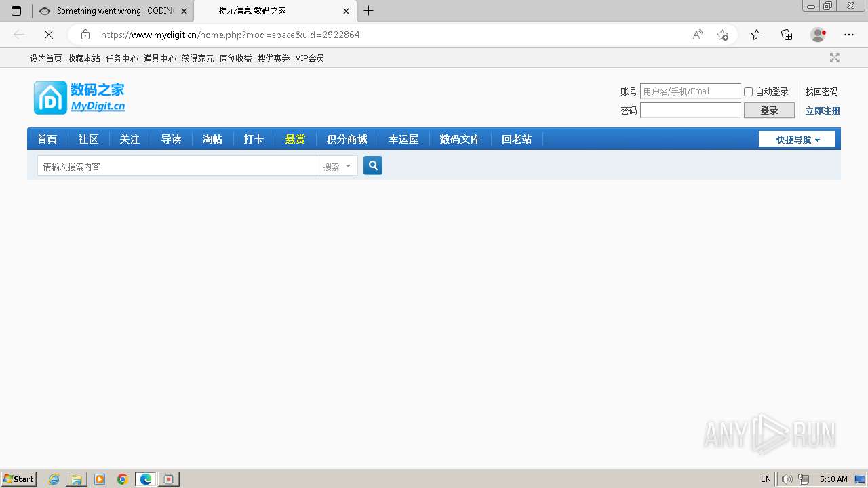868x488 pixels.
Task: Click the 收藏本站 link
Action: [83, 58]
